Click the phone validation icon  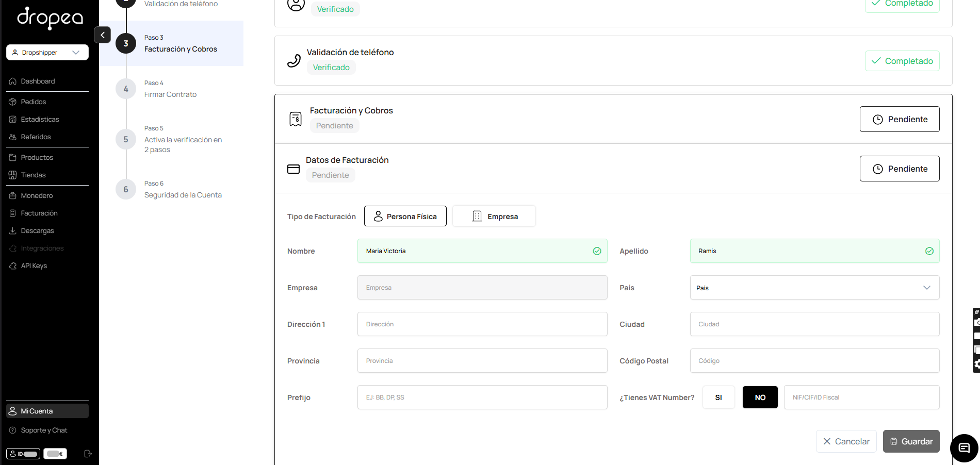(294, 61)
